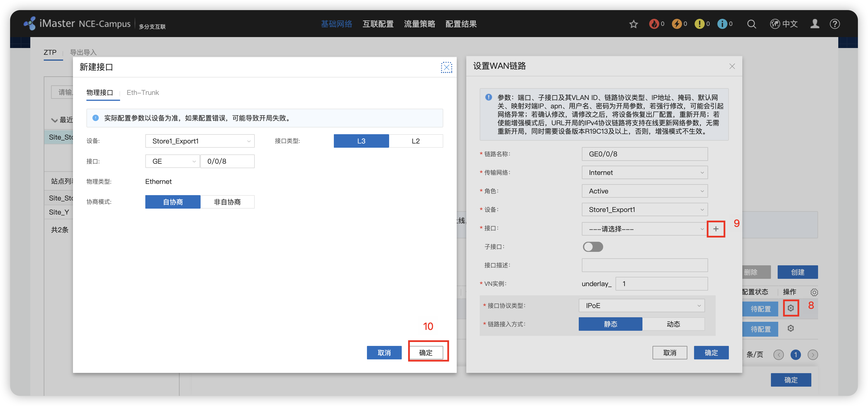Open the 流量策略 menu

(419, 24)
